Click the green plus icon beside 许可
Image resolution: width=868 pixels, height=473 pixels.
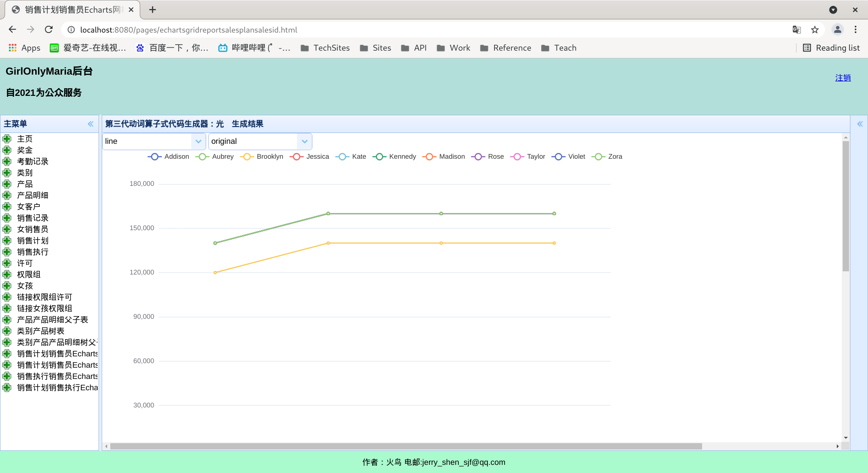coord(7,263)
